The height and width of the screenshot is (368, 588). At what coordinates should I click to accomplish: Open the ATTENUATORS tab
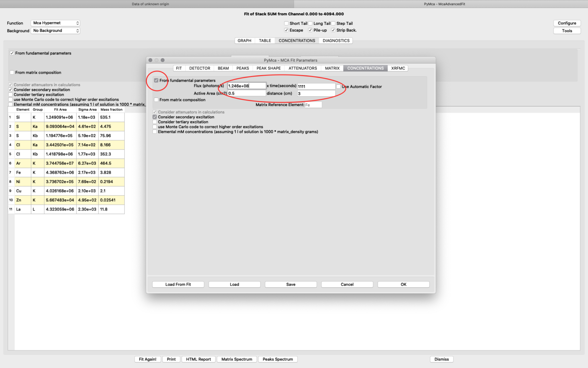(302, 68)
